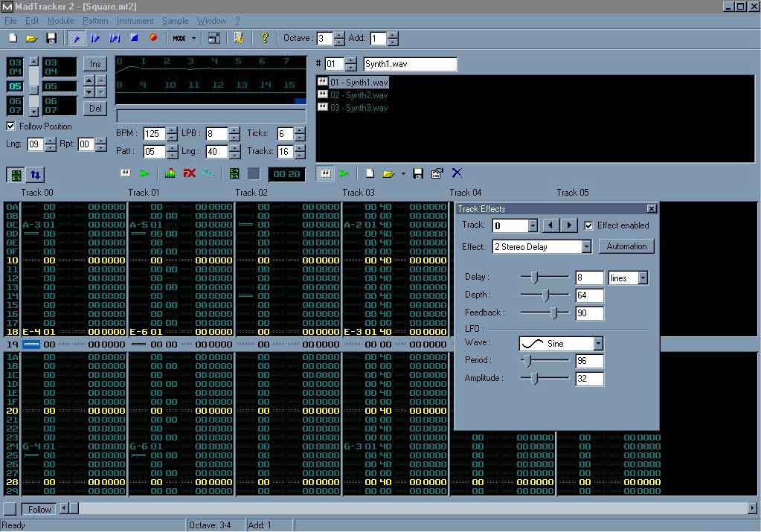Click the open module folder icon
761x532 pixels.
click(x=31, y=38)
